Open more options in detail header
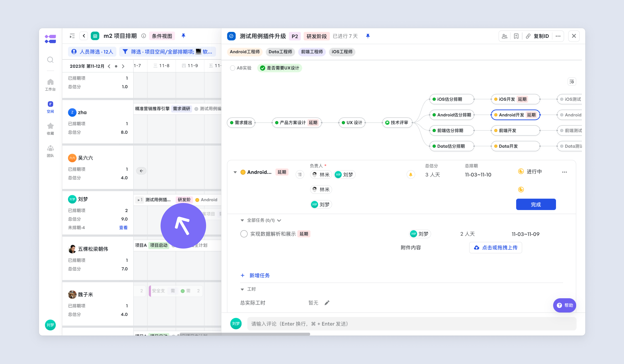 (558, 36)
